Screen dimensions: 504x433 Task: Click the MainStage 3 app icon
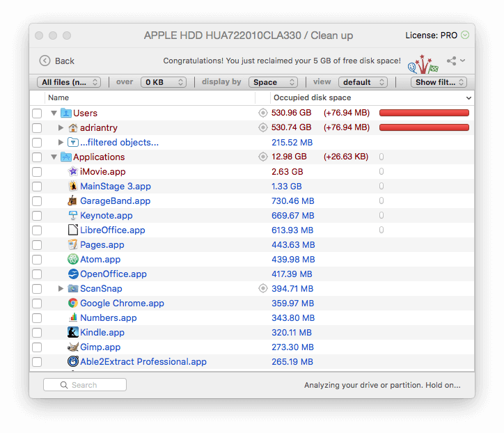(x=73, y=186)
